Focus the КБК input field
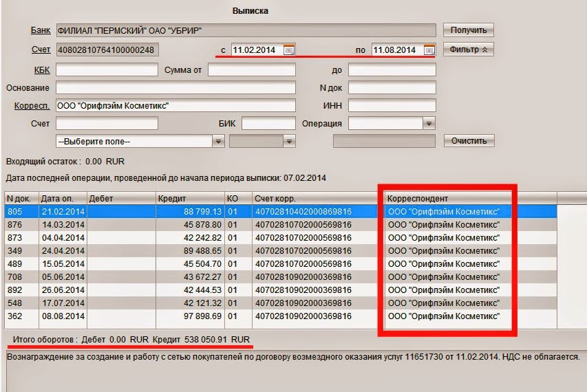Screen dimensions: 587x392 point(107,69)
